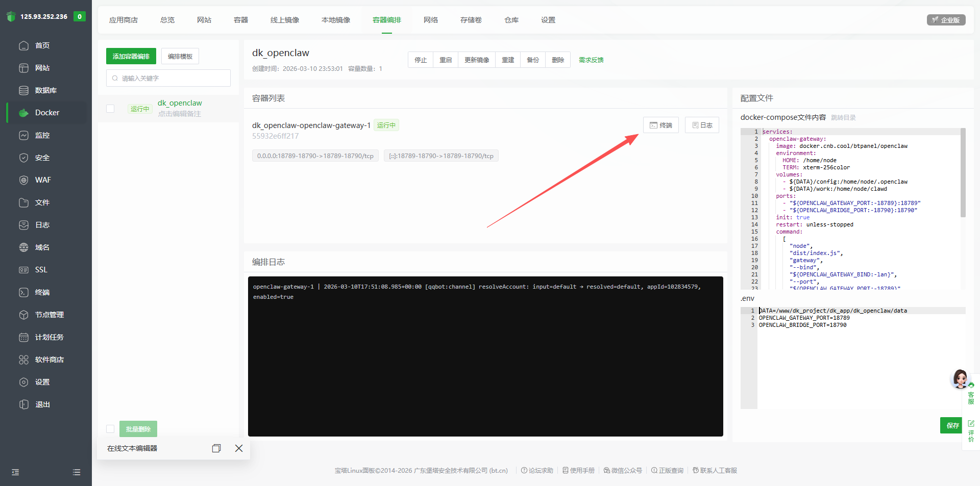The width and height of the screenshot is (980, 486).
Task: Click the Docker whale icon in sidebar
Action: [x=23, y=113]
